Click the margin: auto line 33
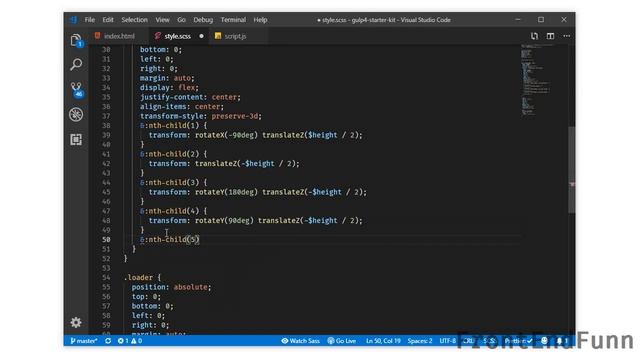This screenshot has width=640, height=360. tap(167, 78)
